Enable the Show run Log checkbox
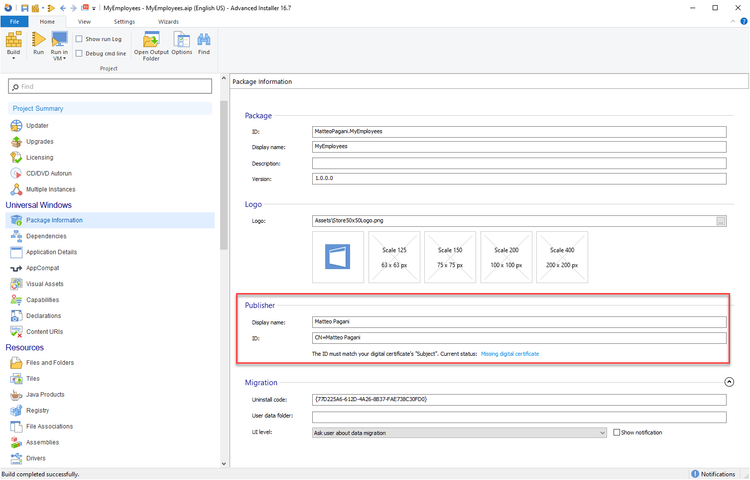 (x=79, y=39)
